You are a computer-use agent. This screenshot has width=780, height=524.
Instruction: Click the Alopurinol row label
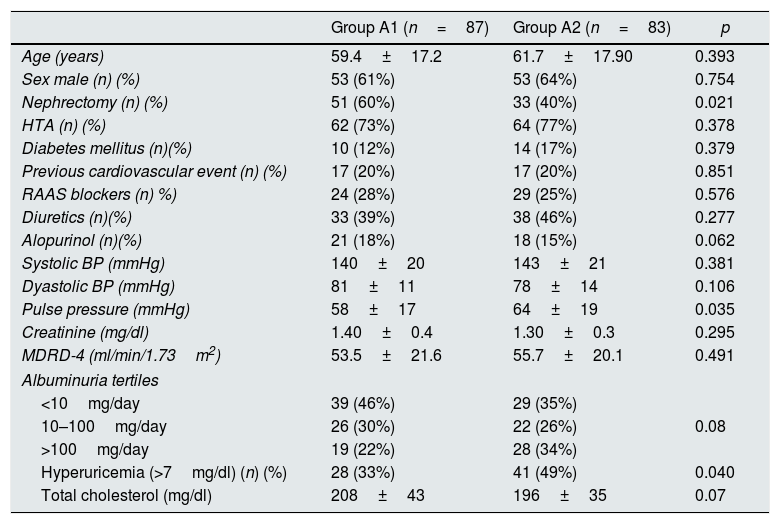tap(82, 240)
